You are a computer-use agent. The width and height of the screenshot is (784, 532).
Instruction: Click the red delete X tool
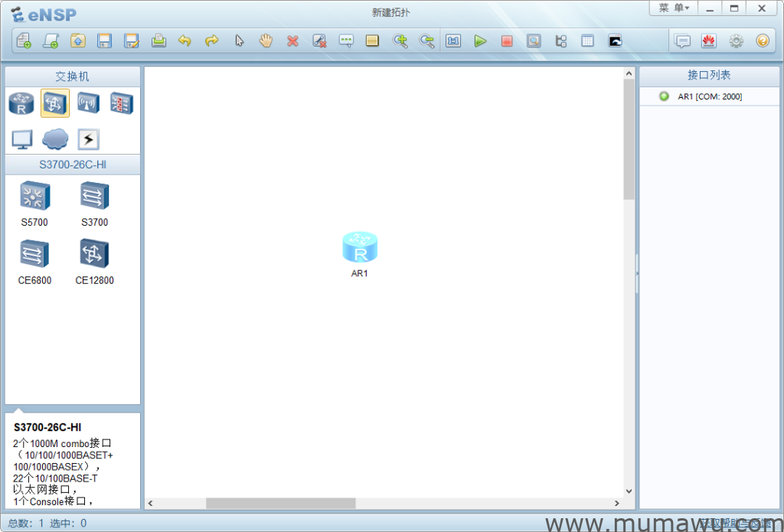tap(292, 41)
